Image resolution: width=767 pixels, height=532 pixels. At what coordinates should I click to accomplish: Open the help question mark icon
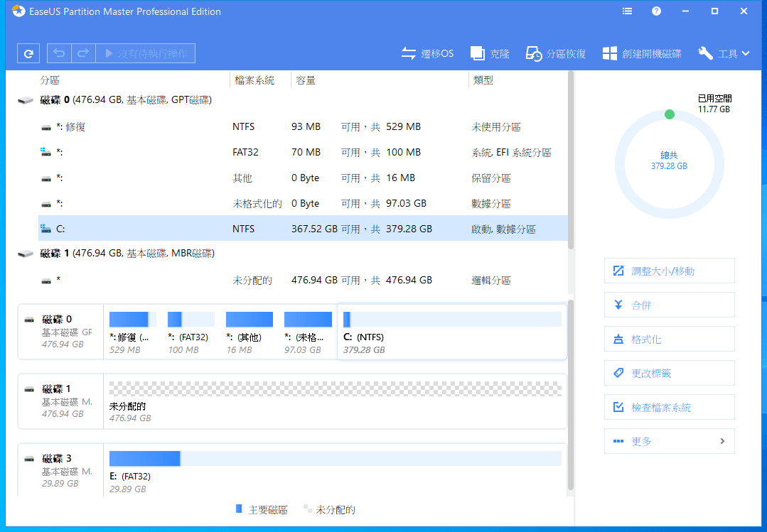pos(656,11)
